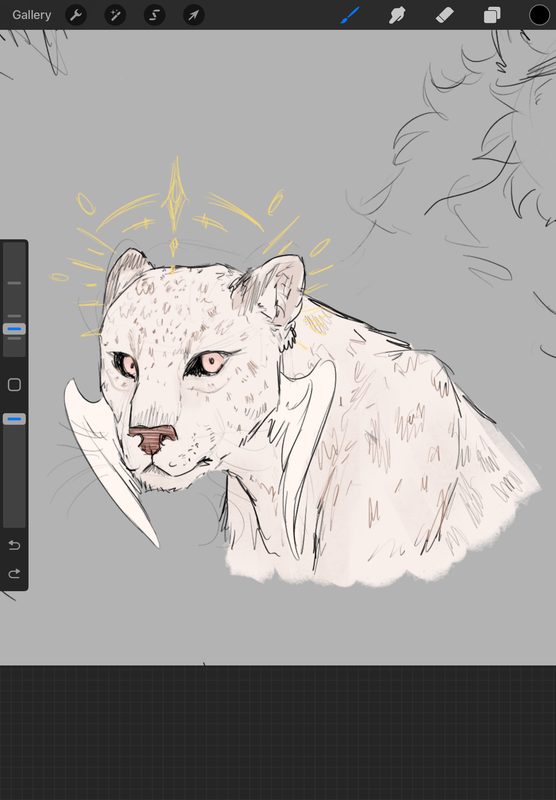Redo the last undone stroke
This screenshot has width=556, height=800.
[x=14, y=573]
